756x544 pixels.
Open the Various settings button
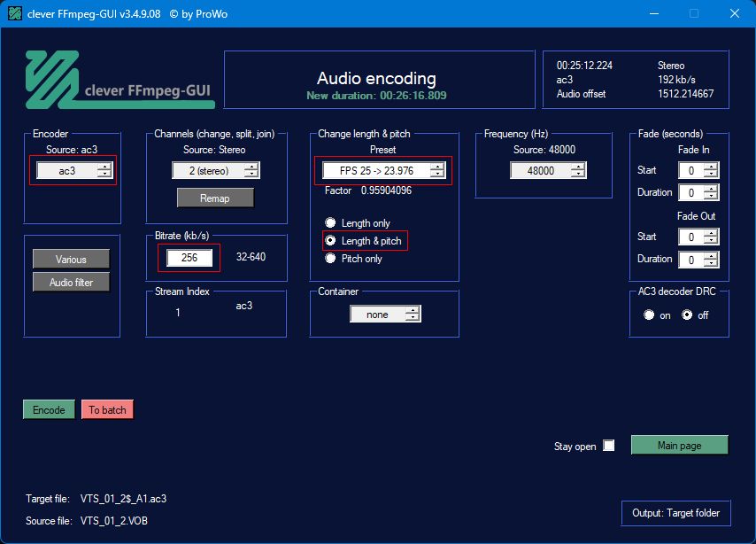pyautogui.click(x=71, y=260)
